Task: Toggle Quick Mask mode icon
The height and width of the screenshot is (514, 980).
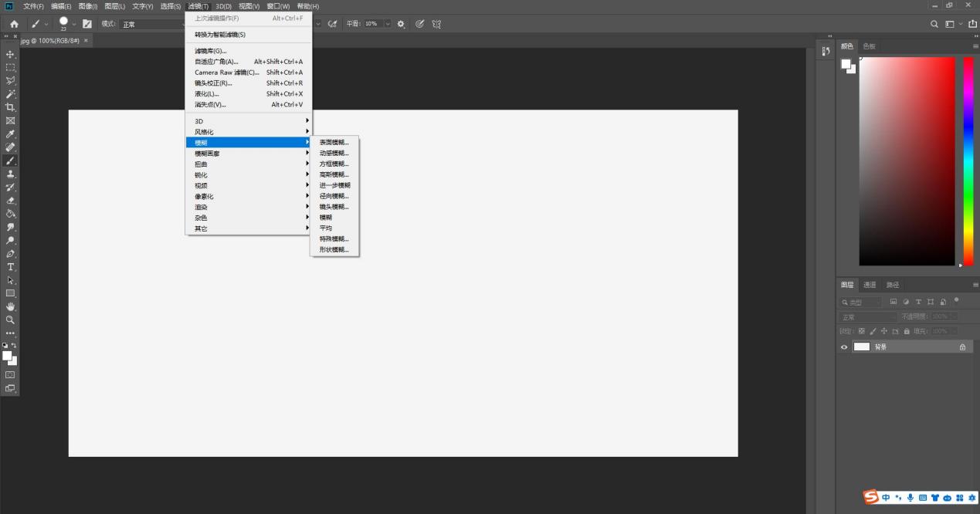Action: [x=11, y=375]
